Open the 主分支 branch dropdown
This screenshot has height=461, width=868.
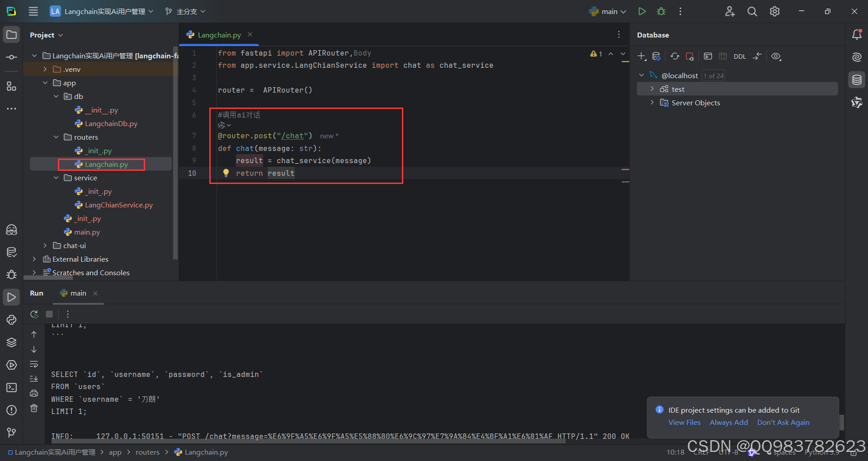click(x=185, y=11)
